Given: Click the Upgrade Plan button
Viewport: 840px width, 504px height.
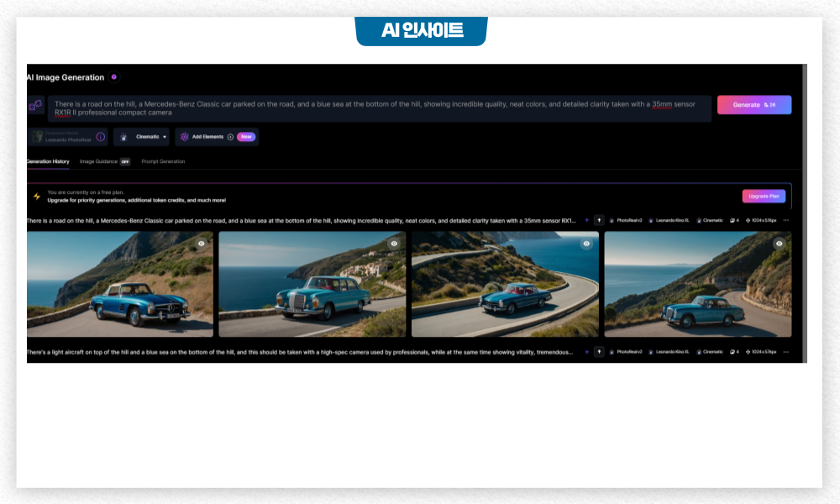Looking at the screenshot, I should coord(764,196).
